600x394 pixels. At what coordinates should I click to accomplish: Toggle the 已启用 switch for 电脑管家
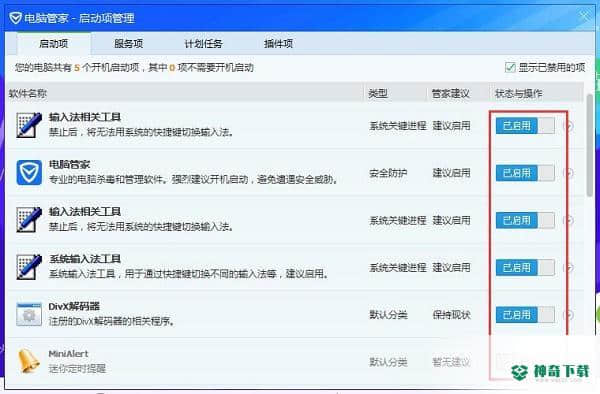click(x=525, y=173)
